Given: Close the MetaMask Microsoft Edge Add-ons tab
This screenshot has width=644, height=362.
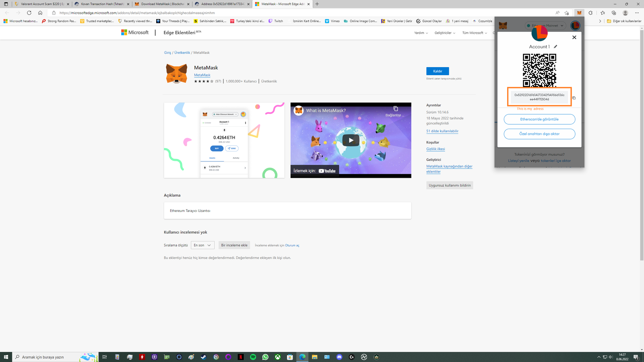Looking at the screenshot, I should tap(309, 4).
